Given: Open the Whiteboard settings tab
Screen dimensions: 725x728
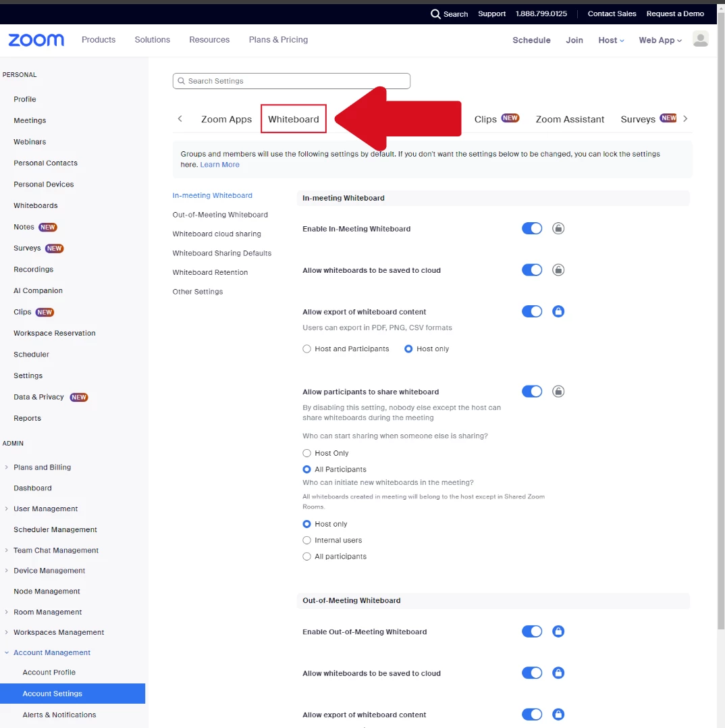Looking at the screenshot, I should coord(294,120).
